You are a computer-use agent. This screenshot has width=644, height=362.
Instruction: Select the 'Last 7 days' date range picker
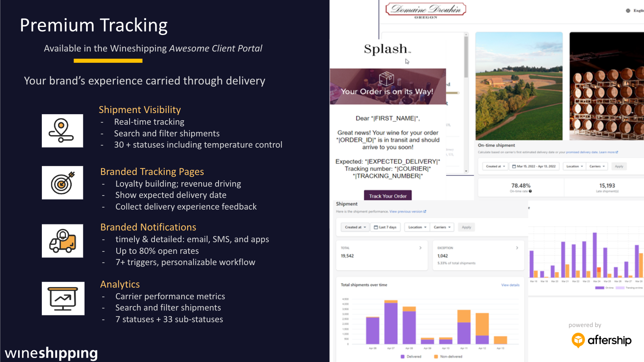coord(385,227)
